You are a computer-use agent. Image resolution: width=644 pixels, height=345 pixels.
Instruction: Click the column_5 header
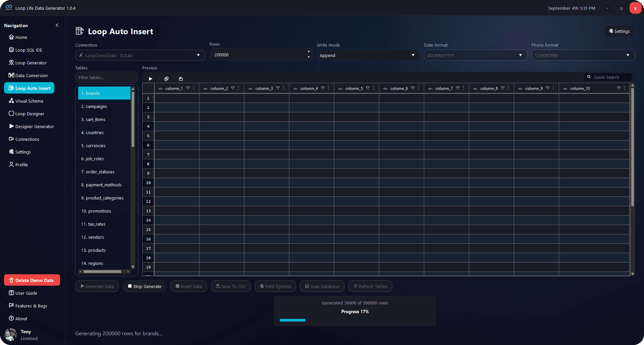click(356, 88)
